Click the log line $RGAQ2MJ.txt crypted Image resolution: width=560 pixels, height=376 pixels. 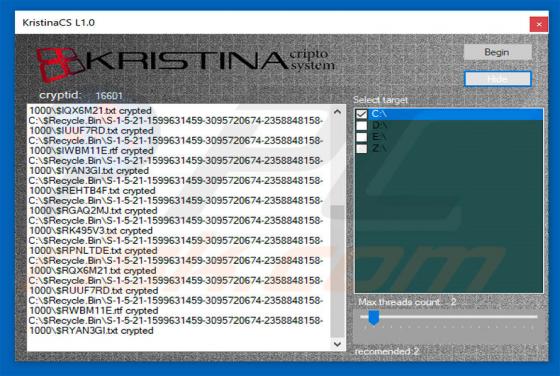pyautogui.click(x=93, y=211)
